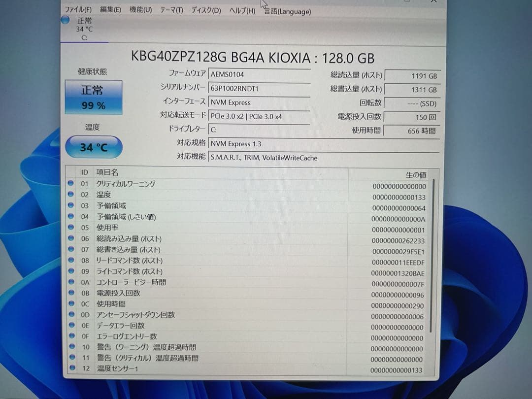Open the 編集(E) menu

[111, 9]
